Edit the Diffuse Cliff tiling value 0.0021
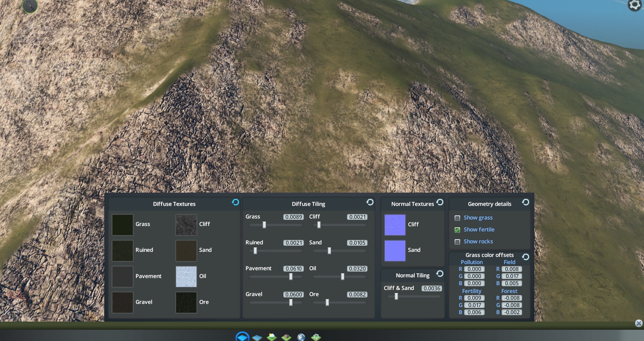644x341 pixels. (357, 217)
